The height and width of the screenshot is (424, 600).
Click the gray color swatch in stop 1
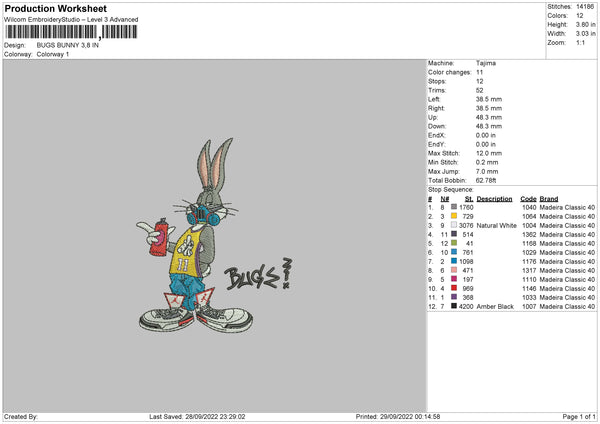pyautogui.click(x=455, y=207)
